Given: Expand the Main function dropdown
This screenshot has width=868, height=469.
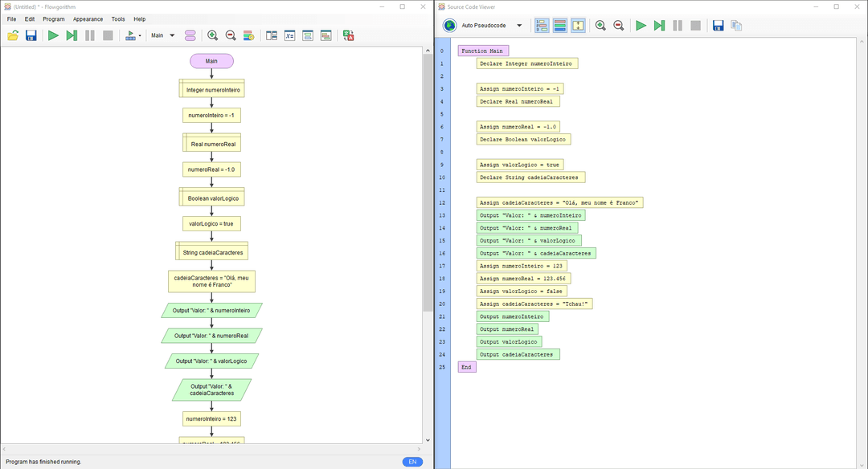Looking at the screenshot, I should pos(171,35).
